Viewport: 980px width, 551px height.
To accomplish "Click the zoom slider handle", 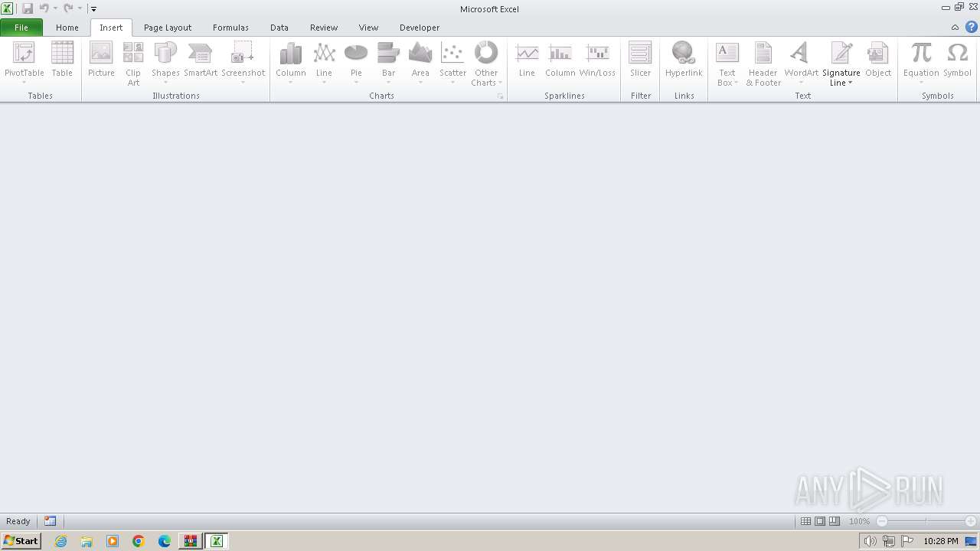I will (926, 521).
